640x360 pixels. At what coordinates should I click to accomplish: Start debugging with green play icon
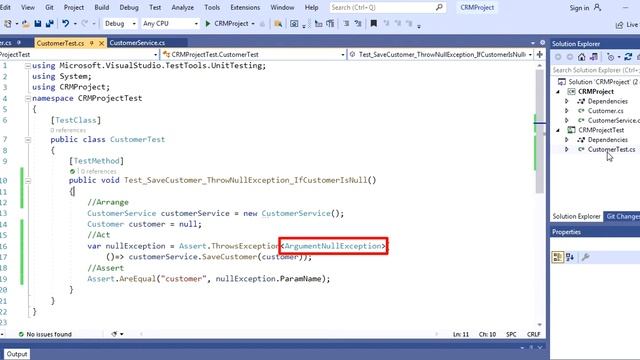point(208,24)
